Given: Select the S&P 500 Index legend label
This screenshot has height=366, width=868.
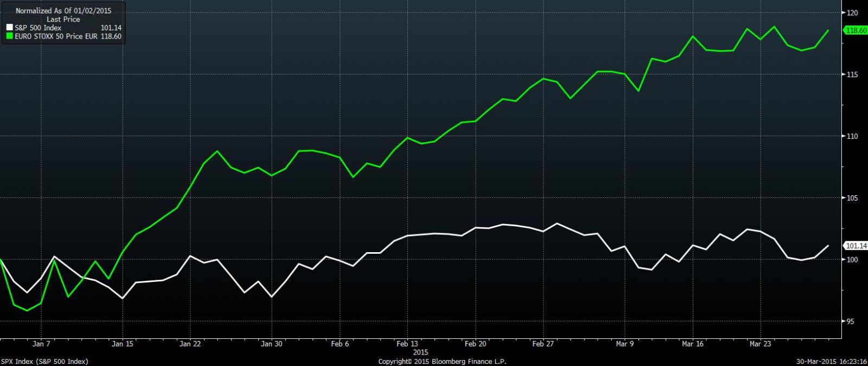Looking at the screenshot, I should pyautogui.click(x=38, y=28).
